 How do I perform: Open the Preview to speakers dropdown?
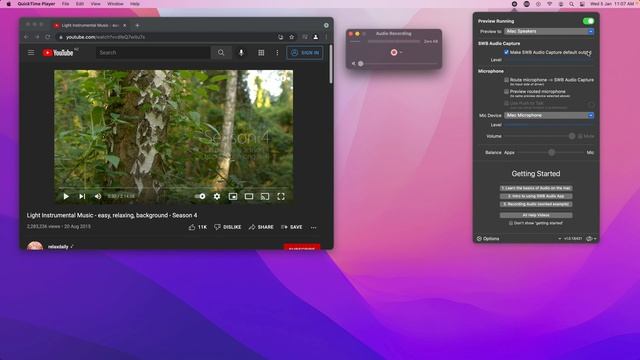[x=549, y=31]
